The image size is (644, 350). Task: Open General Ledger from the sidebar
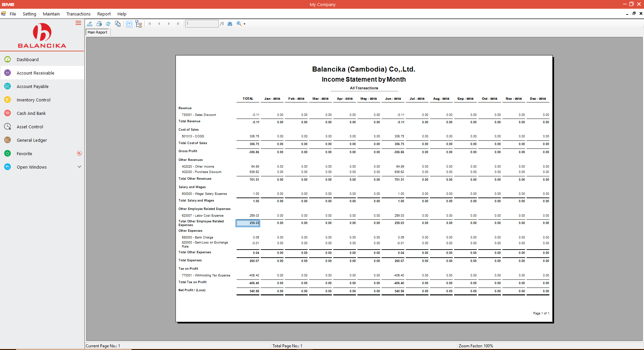click(32, 140)
